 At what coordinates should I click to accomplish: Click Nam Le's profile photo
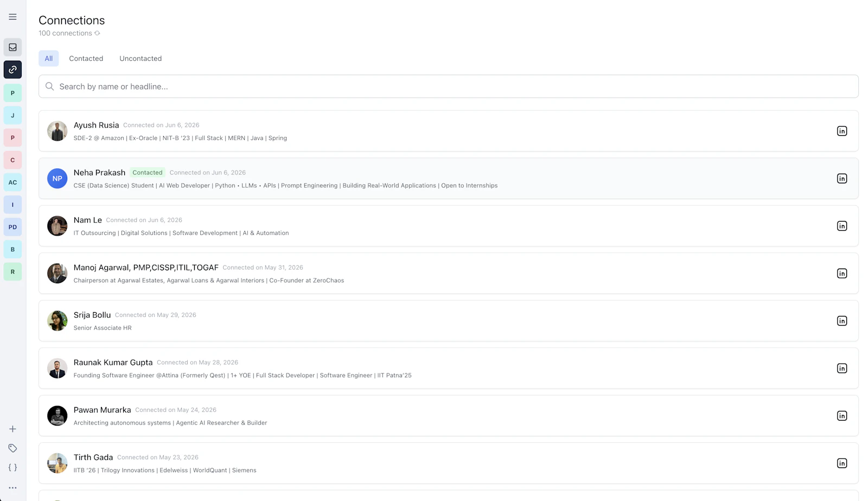click(x=57, y=226)
